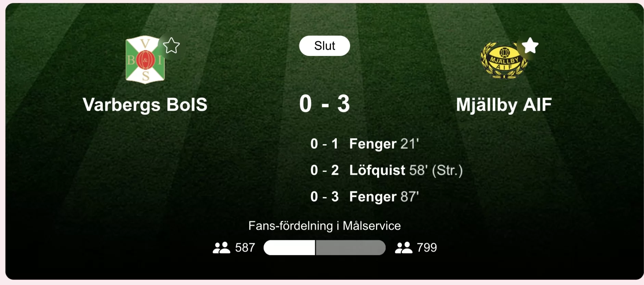Click the fans icon beside 799

(403, 247)
